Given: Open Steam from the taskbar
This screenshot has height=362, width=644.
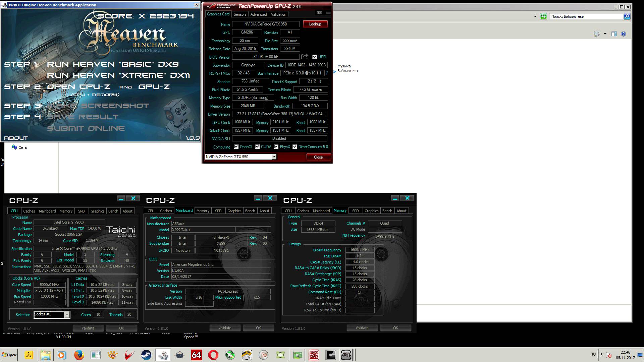Looking at the screenshot, I should click(x=146, y=355).
